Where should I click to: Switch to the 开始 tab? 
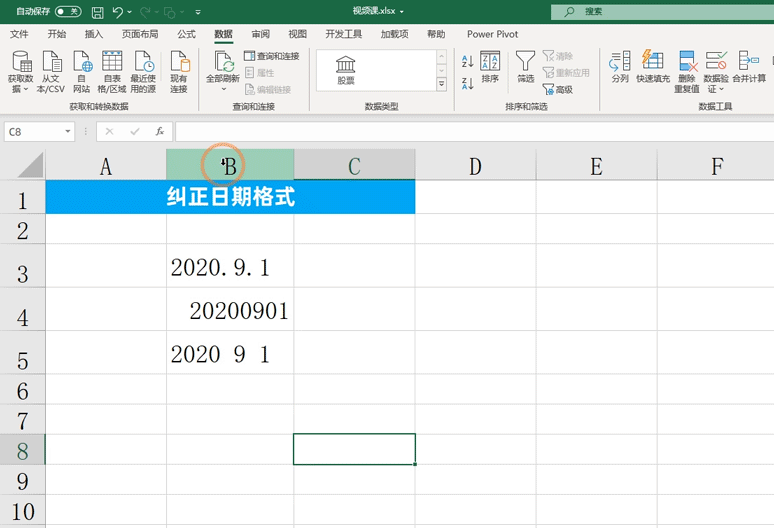(57, 34)
